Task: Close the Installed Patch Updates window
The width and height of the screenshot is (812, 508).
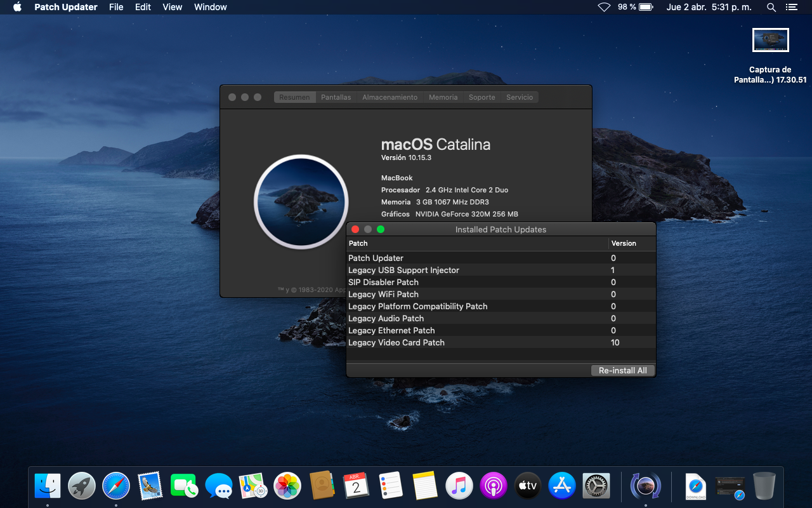Action: tap(355, 229)
